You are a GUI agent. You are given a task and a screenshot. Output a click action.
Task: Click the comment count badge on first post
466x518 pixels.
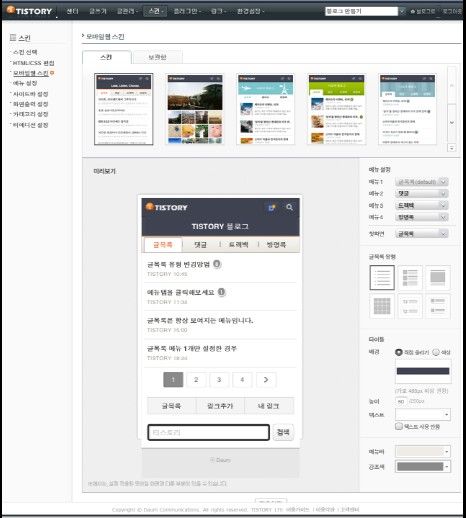pos(217,264)
